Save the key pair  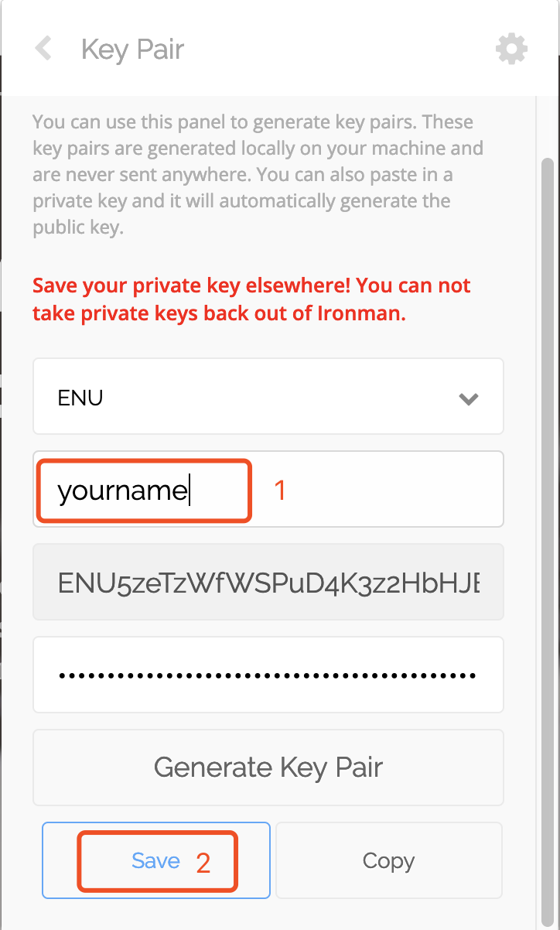tap(156, 860)
